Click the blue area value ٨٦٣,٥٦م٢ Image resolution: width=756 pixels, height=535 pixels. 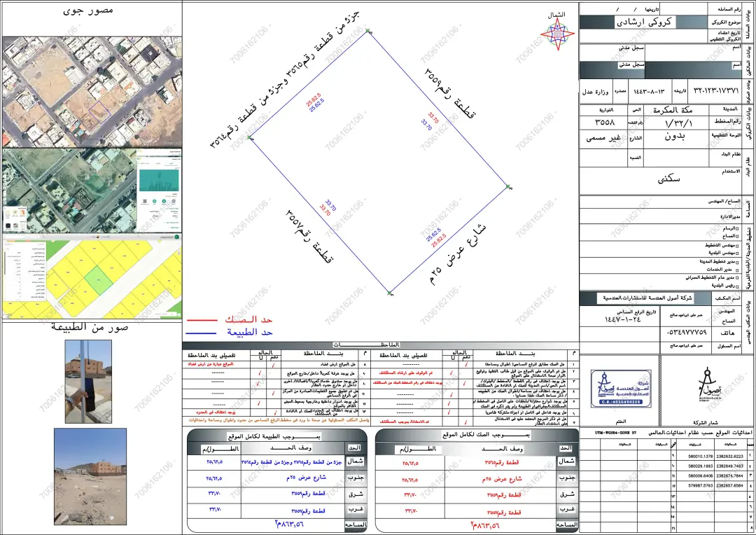click(289, 524)
